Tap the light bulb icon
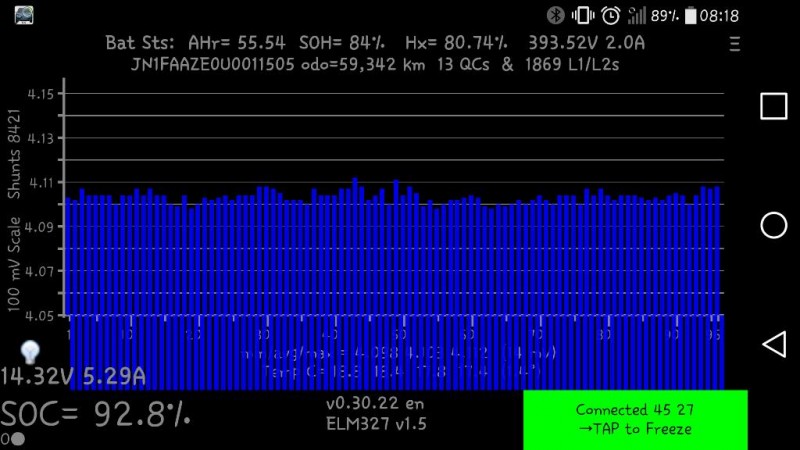Image resolution: width=800 pixels, height=450 pixels. click(x=30, y=351)
